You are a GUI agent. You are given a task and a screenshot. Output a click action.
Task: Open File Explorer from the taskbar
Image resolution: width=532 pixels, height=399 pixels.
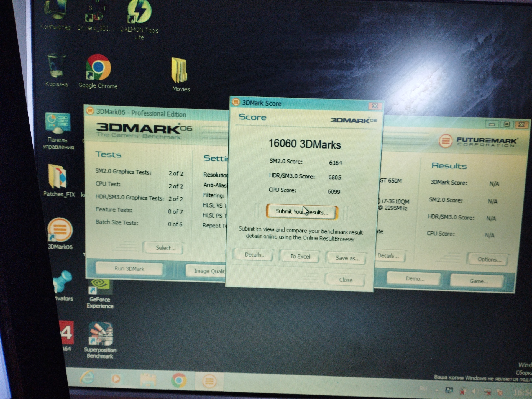148,380
